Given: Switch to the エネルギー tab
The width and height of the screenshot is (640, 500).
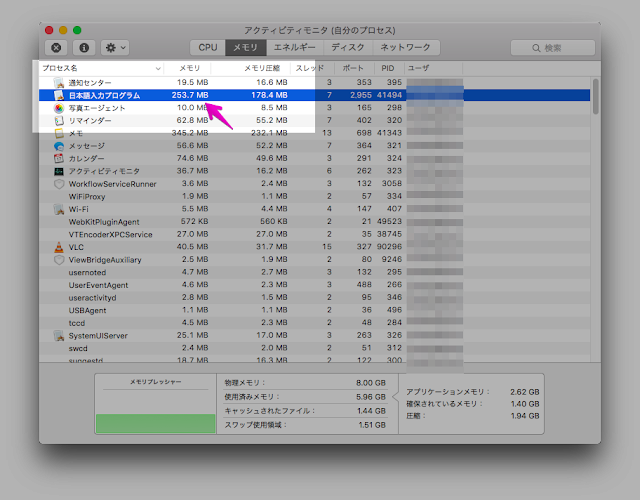Looking at the screenshot, I should [294, 47].
